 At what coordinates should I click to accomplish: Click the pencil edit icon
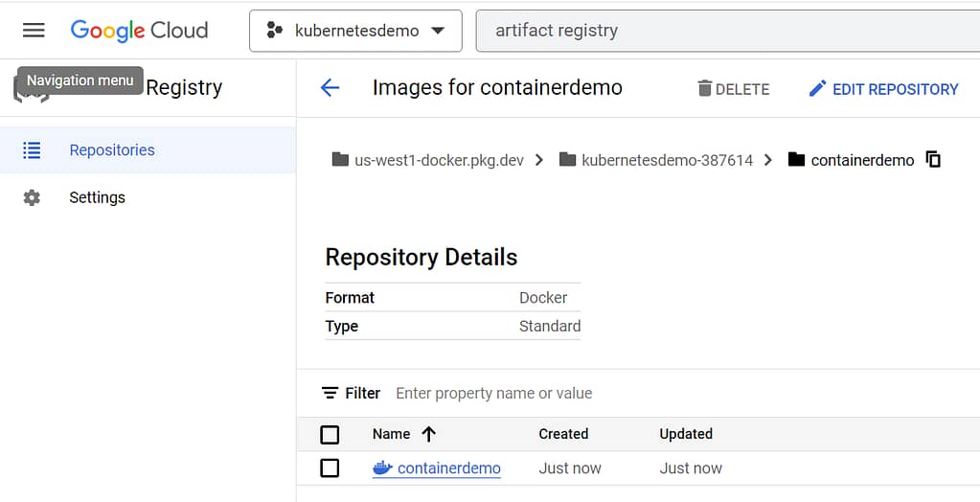click(x=817, y=88)
